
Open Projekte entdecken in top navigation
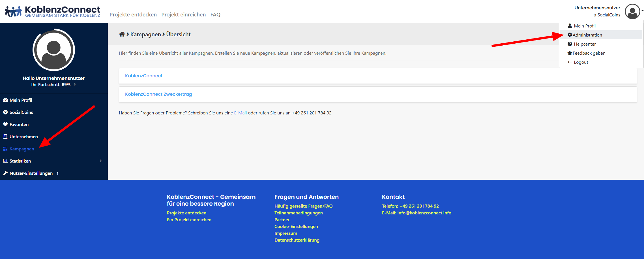pos(133,14)
